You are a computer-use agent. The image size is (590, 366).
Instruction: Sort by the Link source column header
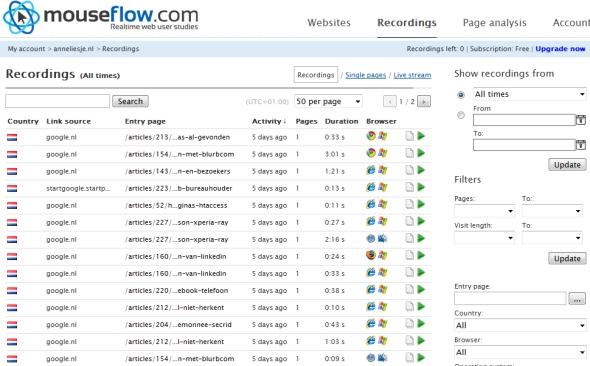coord(68,121)
